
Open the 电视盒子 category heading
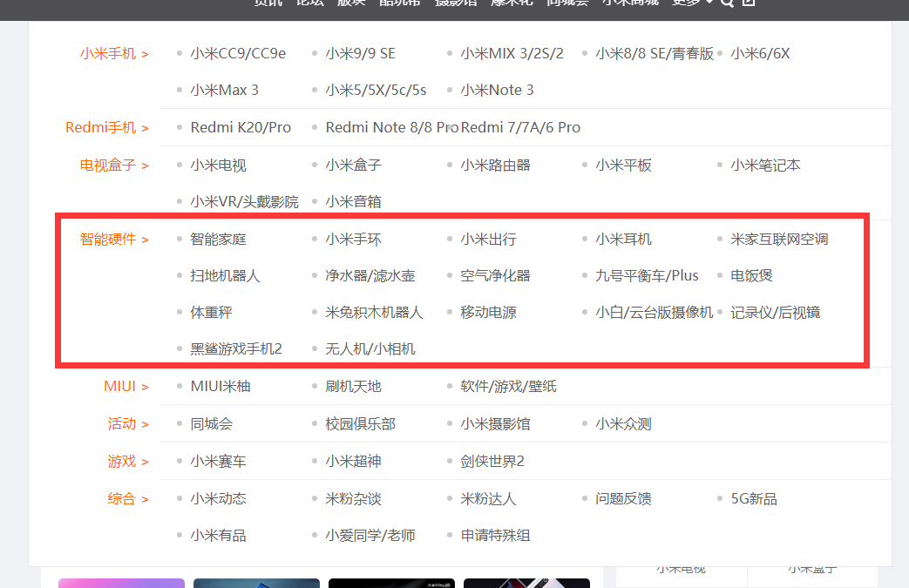pos(114,166)
